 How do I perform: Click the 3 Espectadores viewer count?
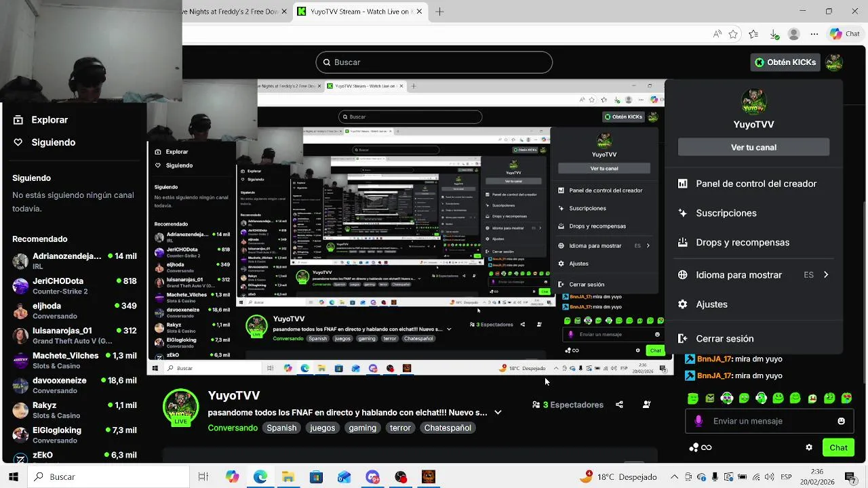coord(568,405)
